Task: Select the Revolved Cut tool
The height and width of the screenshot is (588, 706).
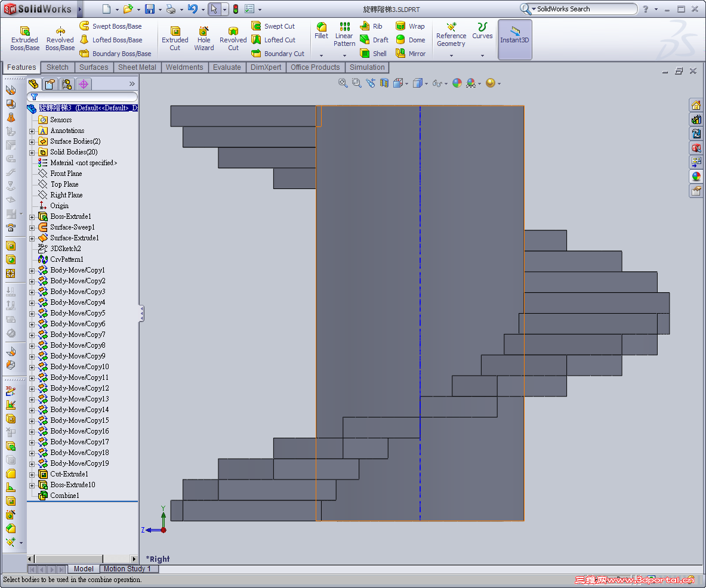Action: pos(233,39)
